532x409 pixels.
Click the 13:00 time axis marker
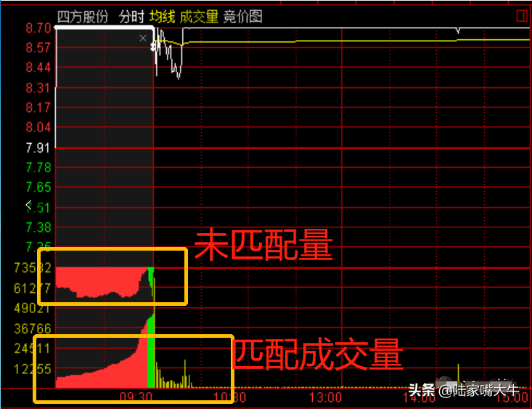(x=325, y=397)
